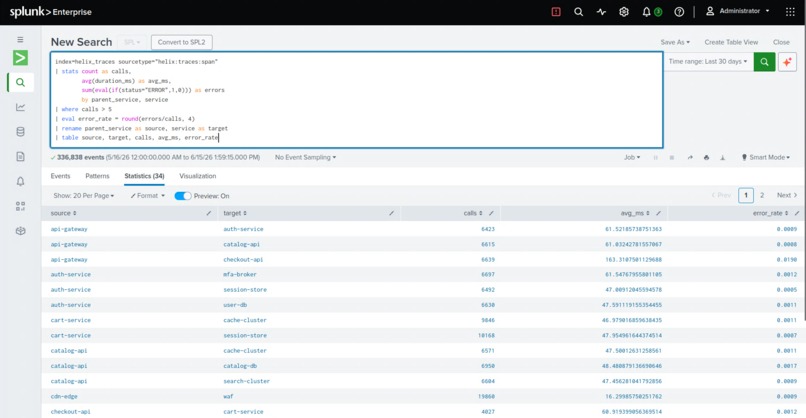
Task: Toggle the Preview On switch
Action: tap(182, 196)
